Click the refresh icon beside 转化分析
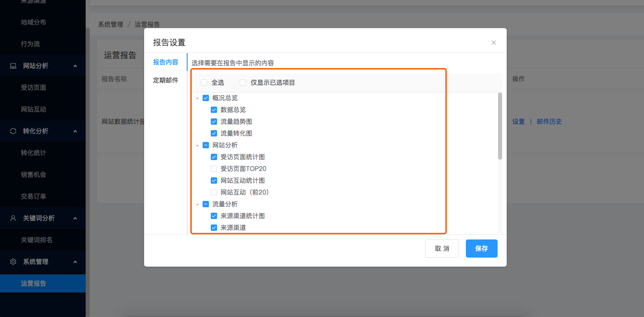Image resolution: width=644 pixels, height=317 pixels. tap(13, 131)
